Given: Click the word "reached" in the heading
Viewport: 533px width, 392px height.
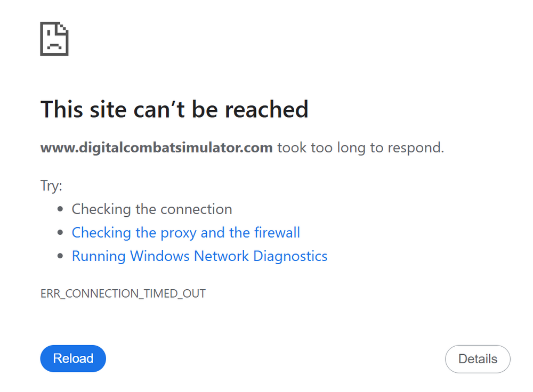Looking at the screenshot, I should 266,109.
